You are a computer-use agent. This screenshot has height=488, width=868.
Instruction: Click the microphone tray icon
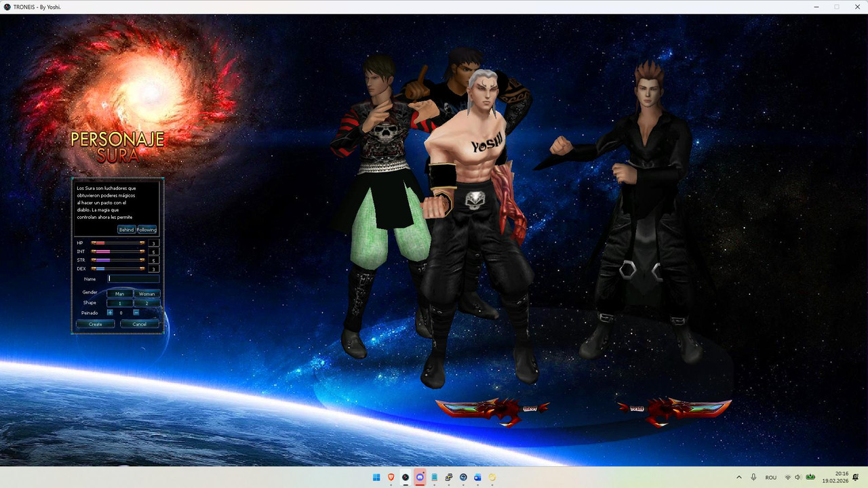pyautogui.click(x=753, y=477)
